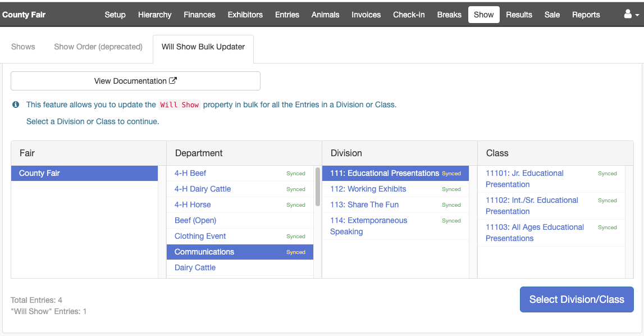
Task: Choose division 113: Share The Fun
Action: pyautogui.click(x=366, y=205)
